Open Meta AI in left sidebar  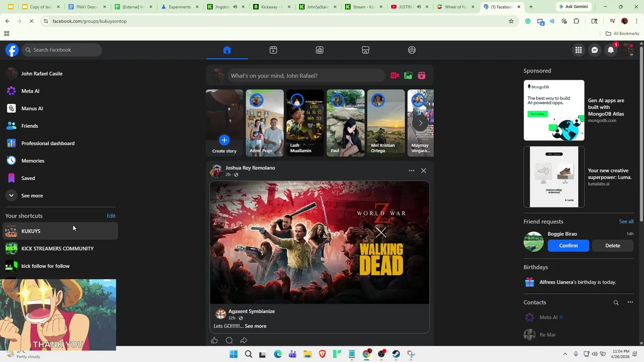pyautogui.click(x=60, y=91)
